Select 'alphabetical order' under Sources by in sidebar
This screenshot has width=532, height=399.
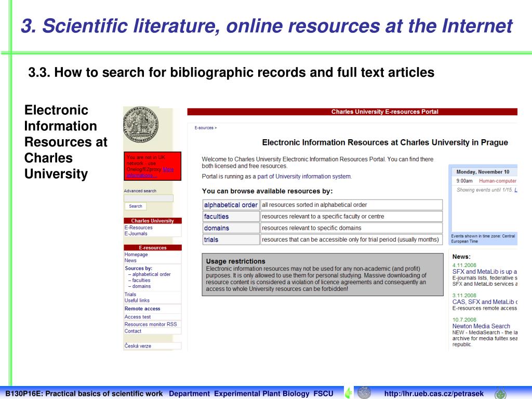pos(151,274)
